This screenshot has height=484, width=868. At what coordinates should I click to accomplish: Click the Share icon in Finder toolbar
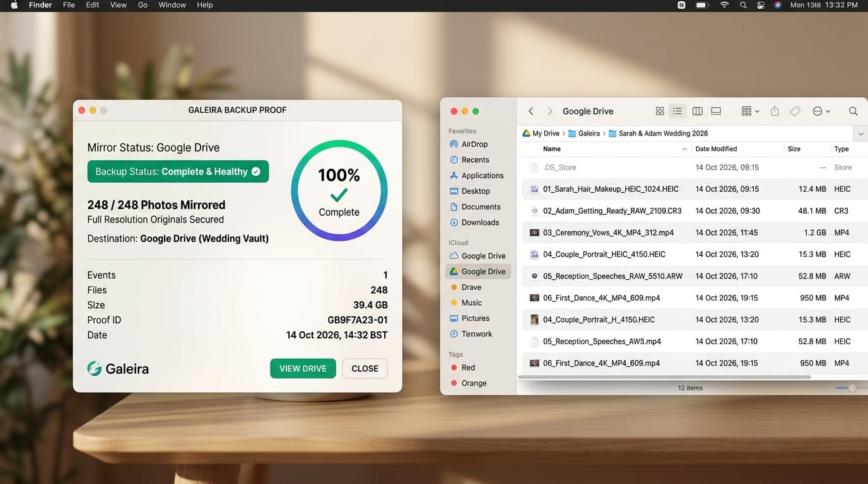[x=775, y=111]
